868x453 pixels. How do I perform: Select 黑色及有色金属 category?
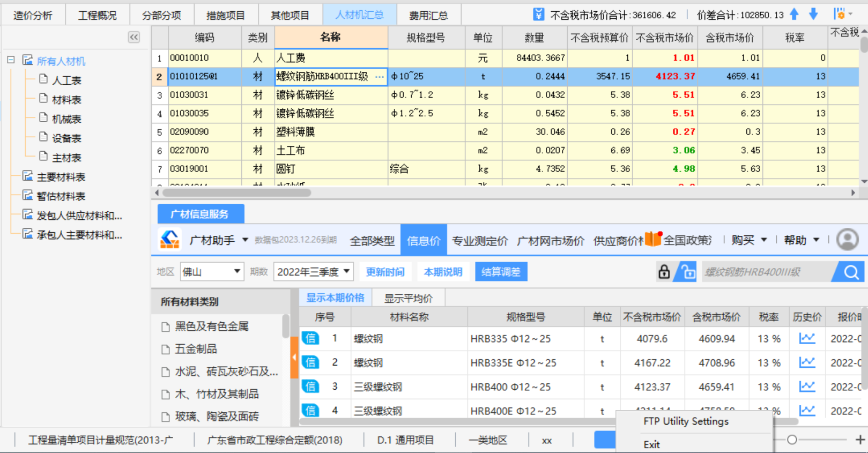click(x=211, y=326)
